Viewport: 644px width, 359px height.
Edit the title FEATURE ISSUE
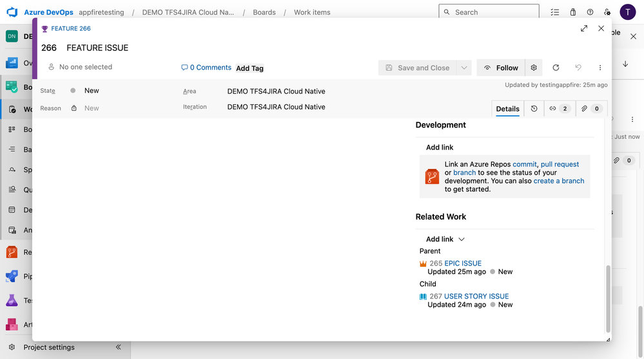click(97, 48)
